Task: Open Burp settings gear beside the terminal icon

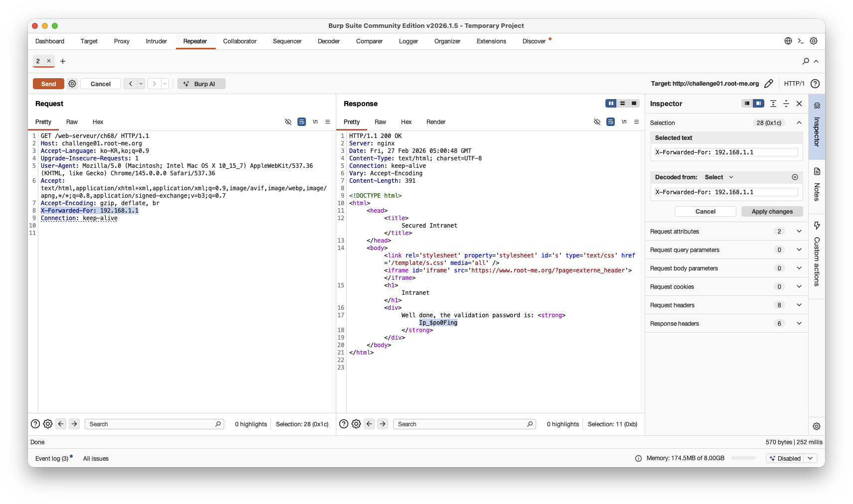Action: point(814,41)
